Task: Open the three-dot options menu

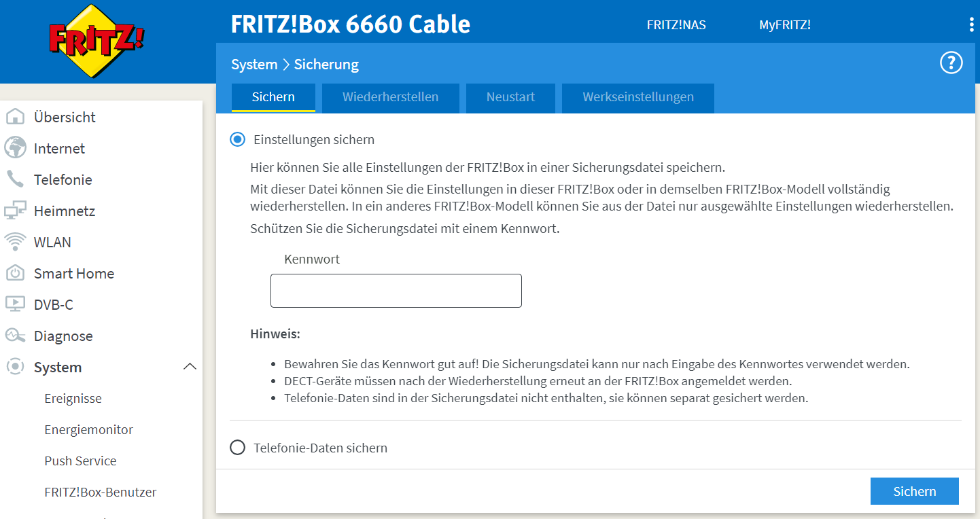Action: coord(971,25)
